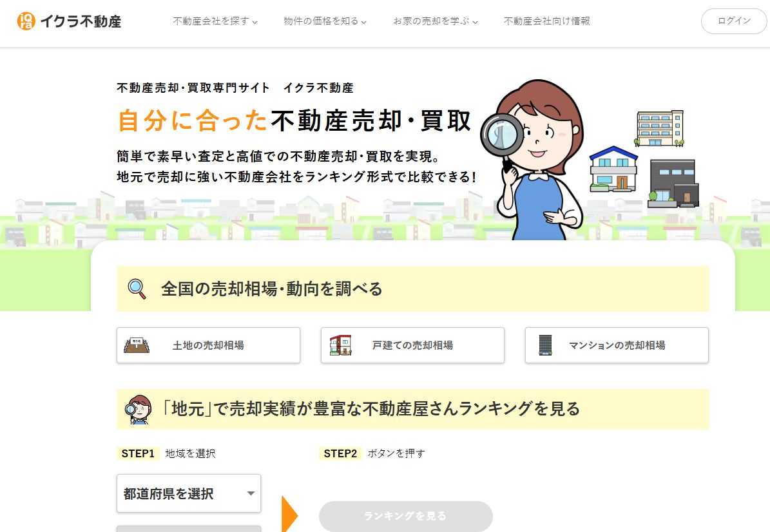Click the ログイン button

coord(734,21)
